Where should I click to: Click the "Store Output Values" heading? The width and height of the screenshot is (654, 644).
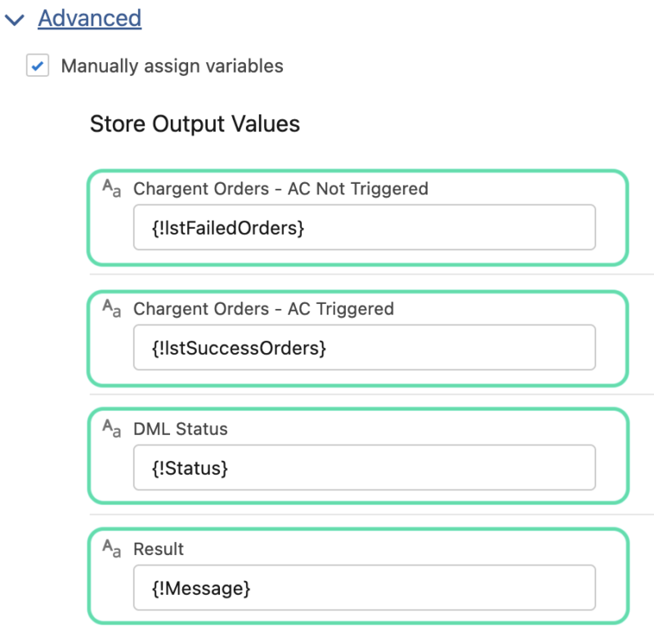click(195, 124)
